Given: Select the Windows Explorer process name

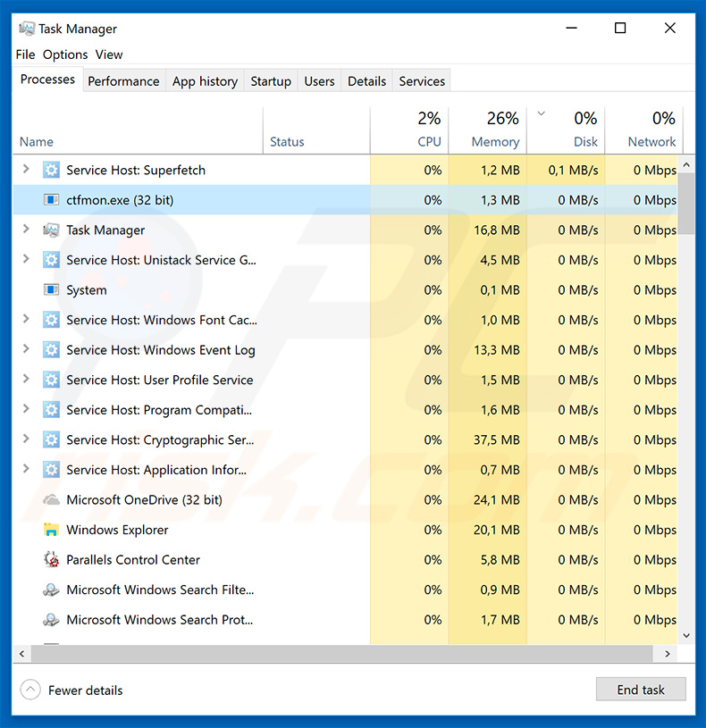Looking at the screenshot, I should pos(117,530).
